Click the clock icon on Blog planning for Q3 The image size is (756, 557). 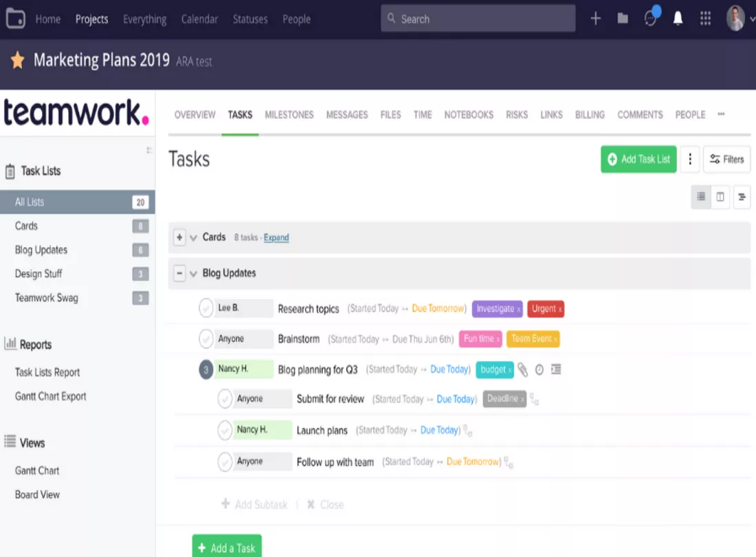click(540, 370)
